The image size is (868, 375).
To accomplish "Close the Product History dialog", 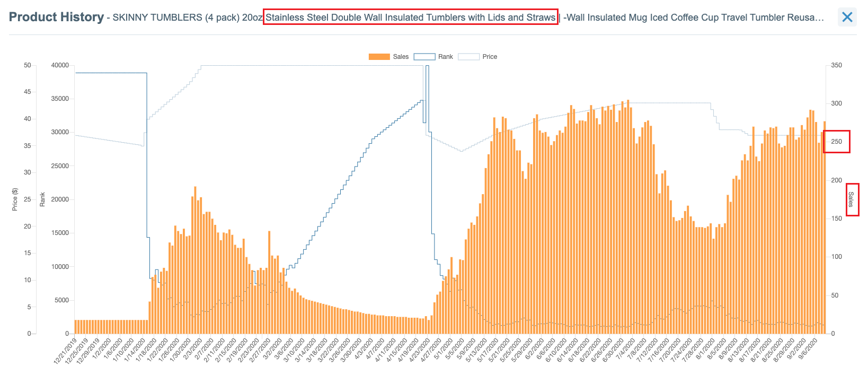I will (847, 17).
